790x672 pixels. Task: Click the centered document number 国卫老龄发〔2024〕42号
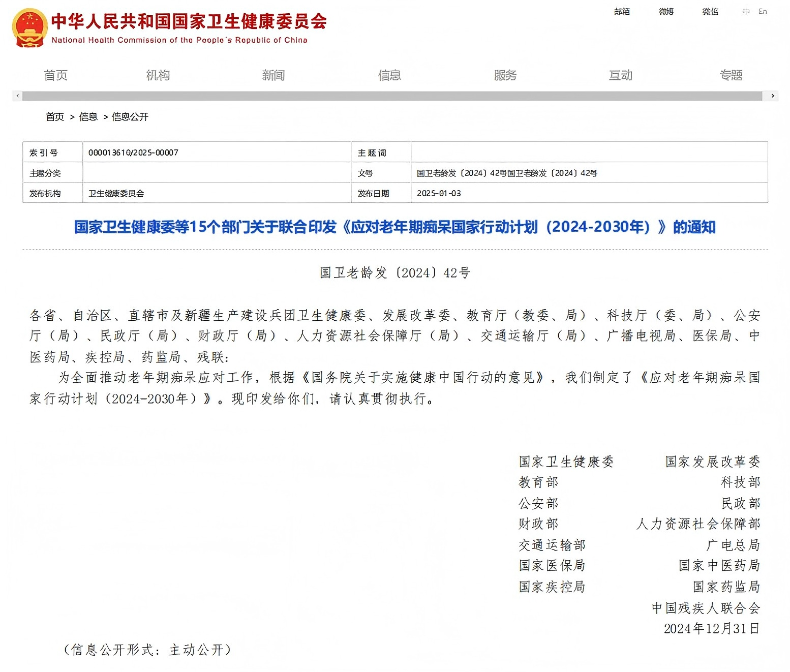pyautogui.click(x=395, y=273)
